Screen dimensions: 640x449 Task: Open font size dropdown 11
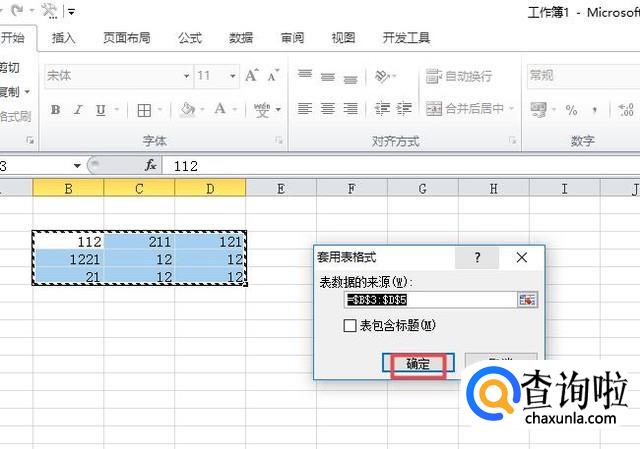click(232, 76)
